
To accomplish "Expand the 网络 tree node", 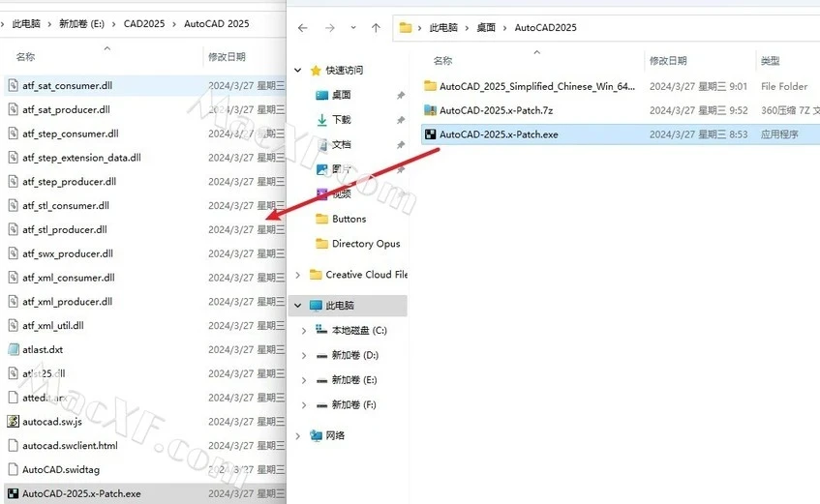I will point(297,435).
